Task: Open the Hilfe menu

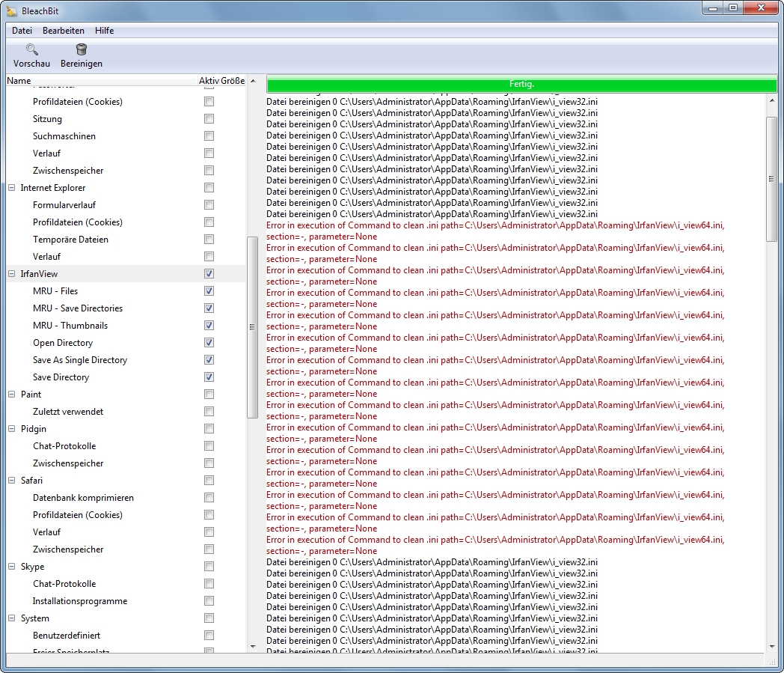Action: pos(105,31)
